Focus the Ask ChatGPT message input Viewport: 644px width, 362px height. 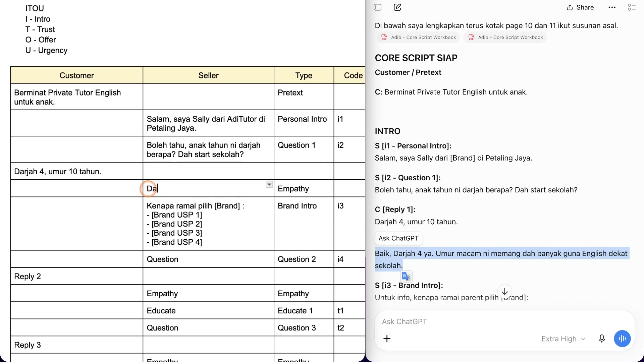coord(504,322)
